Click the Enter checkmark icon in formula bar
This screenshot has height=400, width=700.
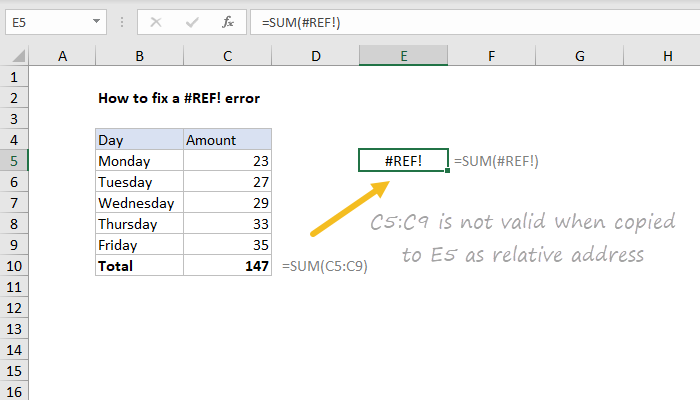coord(191,20)
